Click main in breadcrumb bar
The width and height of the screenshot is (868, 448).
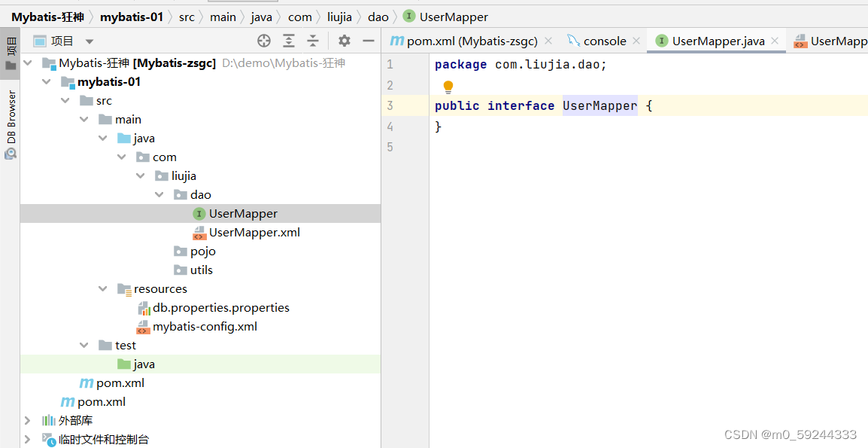pyautogui.click(x=223, y=17)
